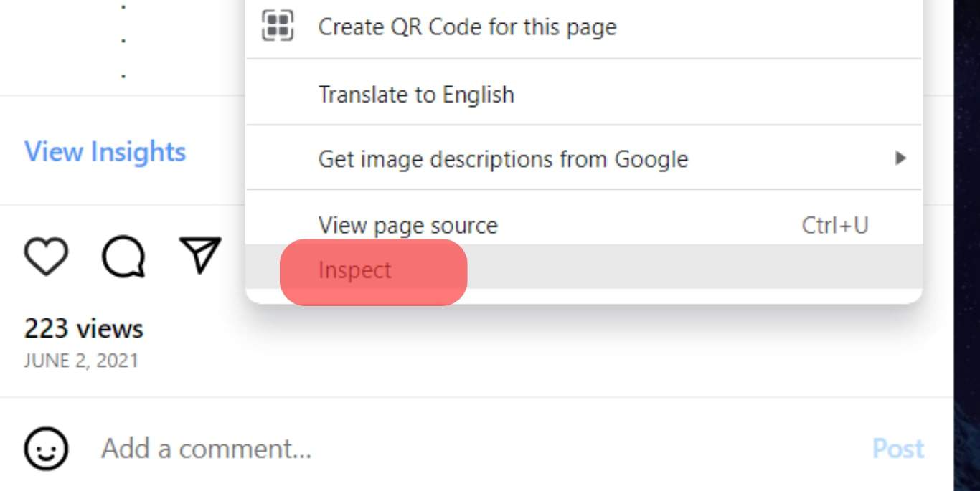Click Create QR Code for this page
The width and height of the screenshot is (980, 491).
(467, 27)
